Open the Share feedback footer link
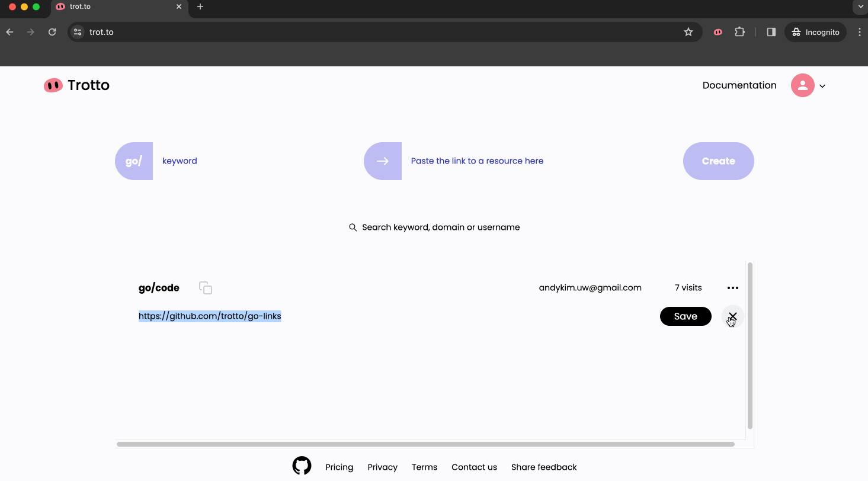The image size is (868, 481). click(x=544, y=467)
